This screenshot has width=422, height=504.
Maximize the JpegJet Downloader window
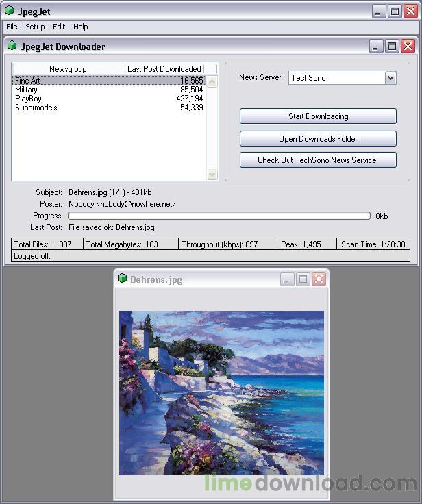tap(392, 47)
